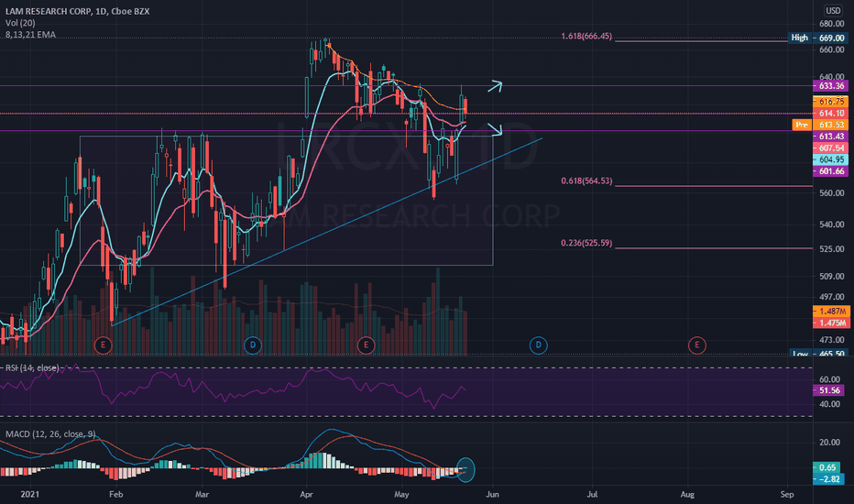
Task: Click the late-January earnings E marker
Action: (103, 345)
